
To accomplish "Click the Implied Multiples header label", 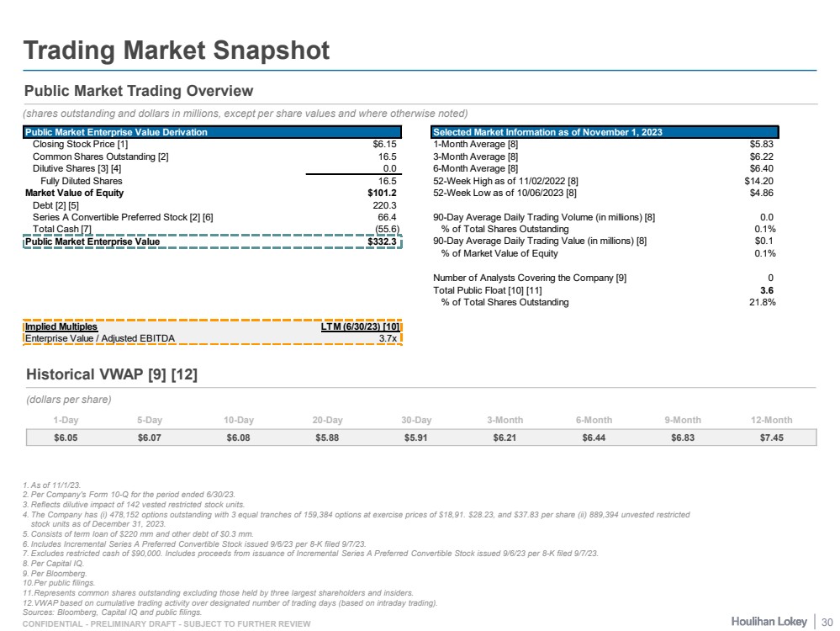I will coord(61,327).
